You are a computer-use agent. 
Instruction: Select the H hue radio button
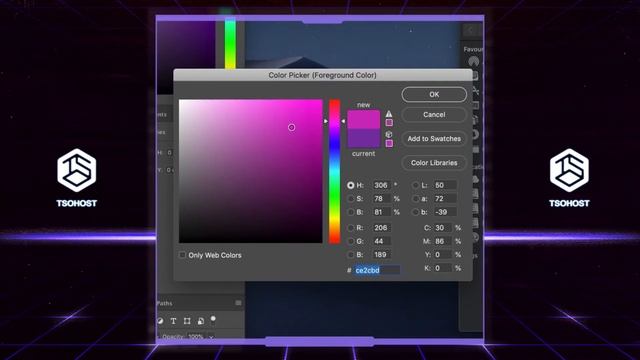point(350,185)
